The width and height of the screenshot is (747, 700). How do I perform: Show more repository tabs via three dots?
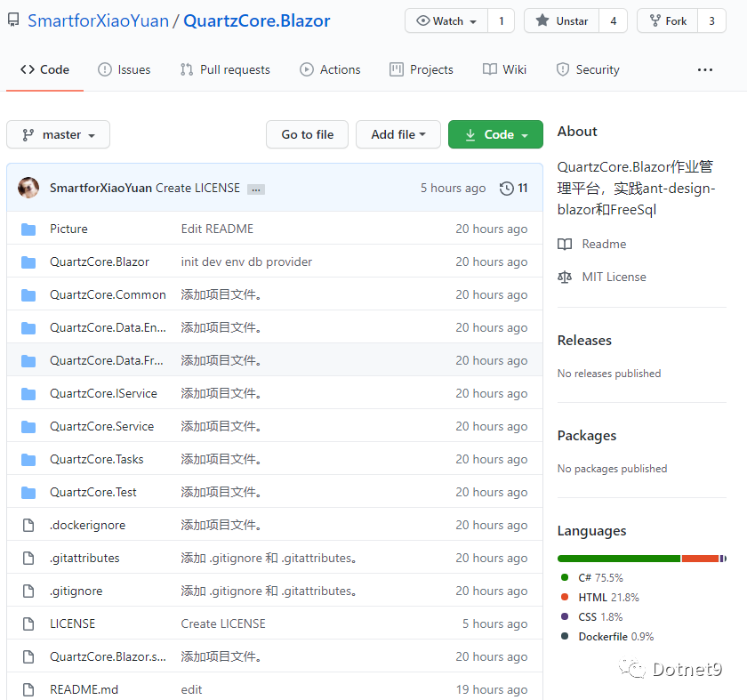tap(705, 70)
